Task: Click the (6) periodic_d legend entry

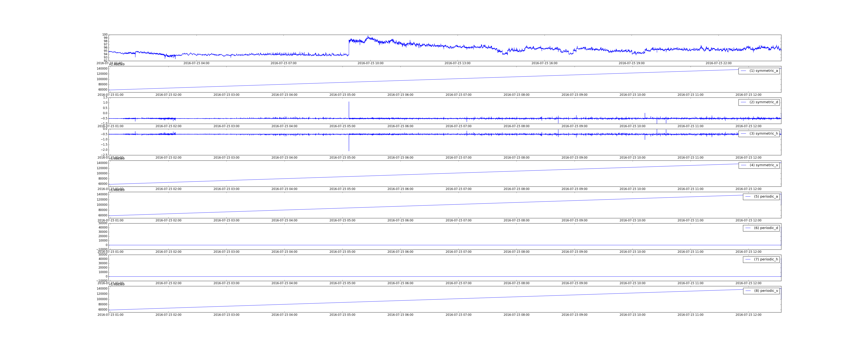Action: pyautogui.click(x=761, y=228)
